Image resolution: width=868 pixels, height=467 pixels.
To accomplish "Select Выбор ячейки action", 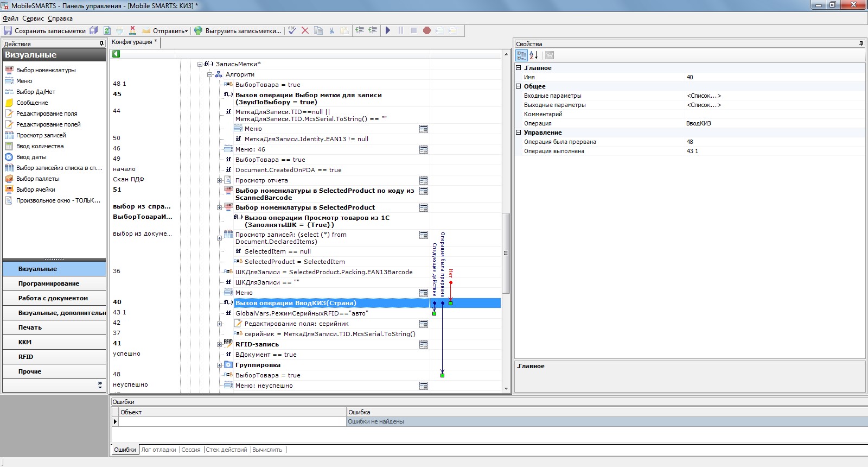I will click(35, 190).
